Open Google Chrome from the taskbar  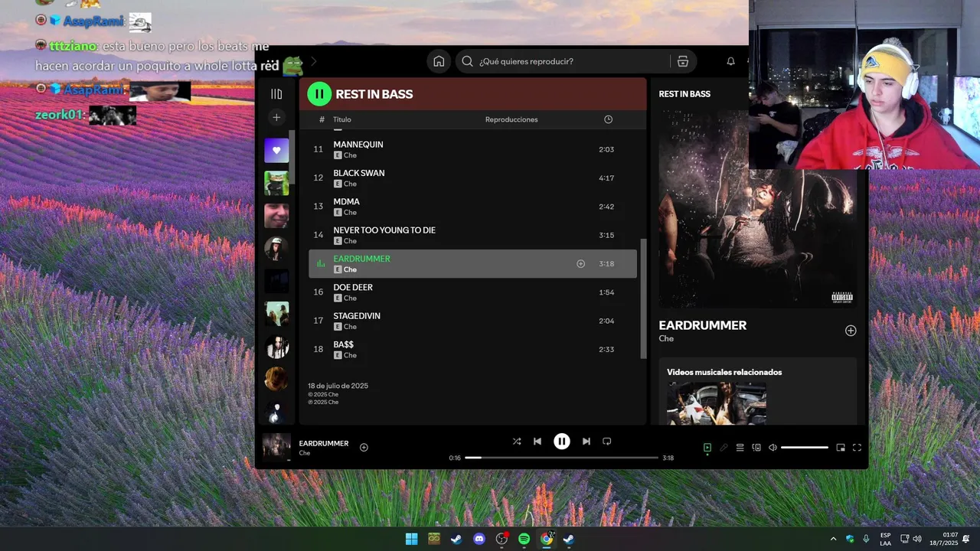point(547,539)
